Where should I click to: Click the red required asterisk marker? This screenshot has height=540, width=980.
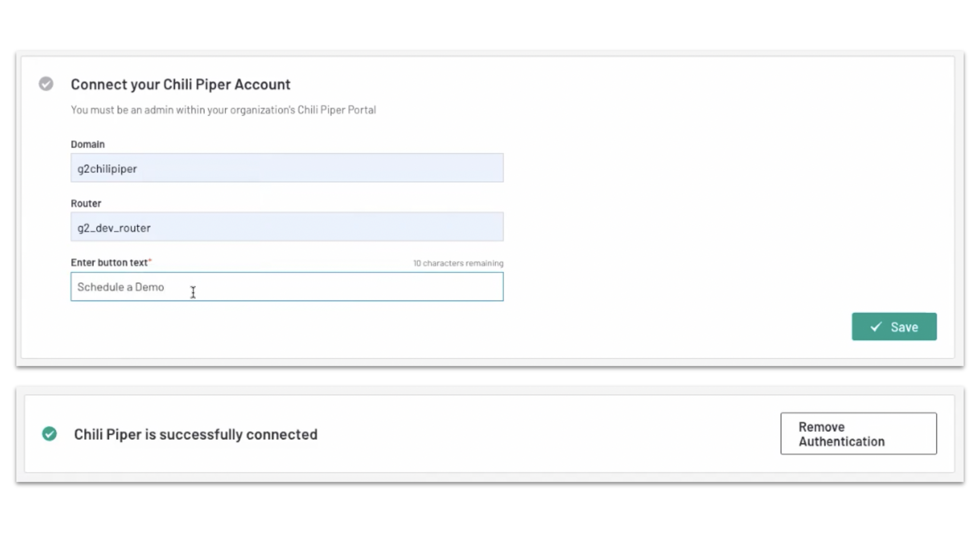tap(150, 261)
